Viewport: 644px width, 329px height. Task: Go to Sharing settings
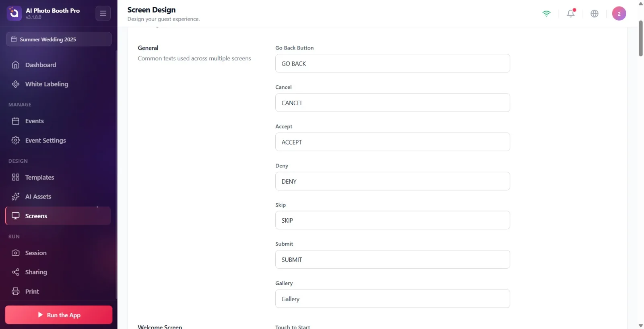click(x=58, y=272)
